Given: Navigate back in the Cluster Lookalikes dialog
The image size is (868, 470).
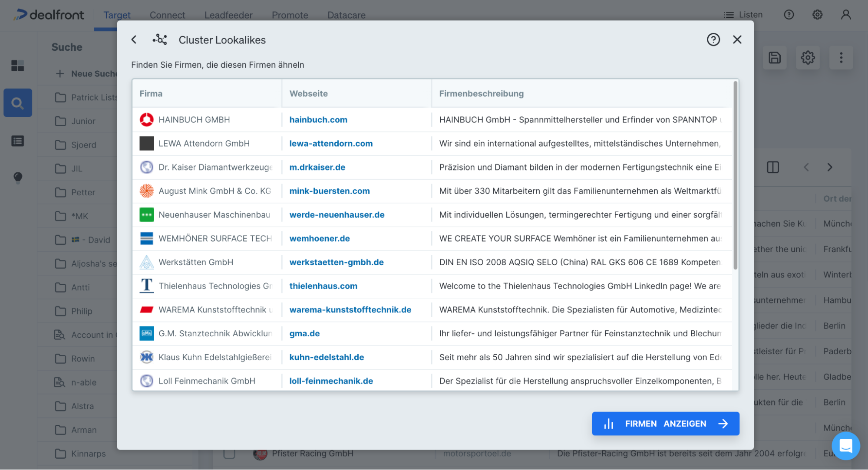Looking at the screenshot, I should [x=134, y=39].
